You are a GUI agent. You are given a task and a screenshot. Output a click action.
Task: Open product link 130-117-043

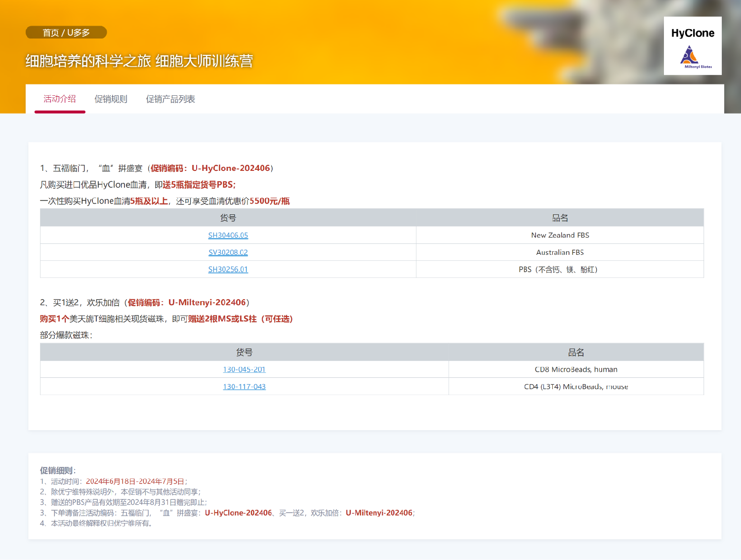pyautogui.click(x=244, y=387)
